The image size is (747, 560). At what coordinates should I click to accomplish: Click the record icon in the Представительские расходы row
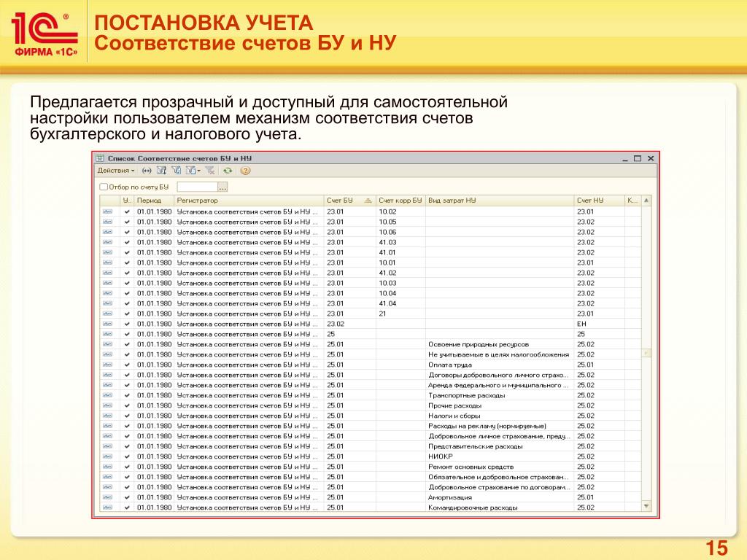coord(108,446)
